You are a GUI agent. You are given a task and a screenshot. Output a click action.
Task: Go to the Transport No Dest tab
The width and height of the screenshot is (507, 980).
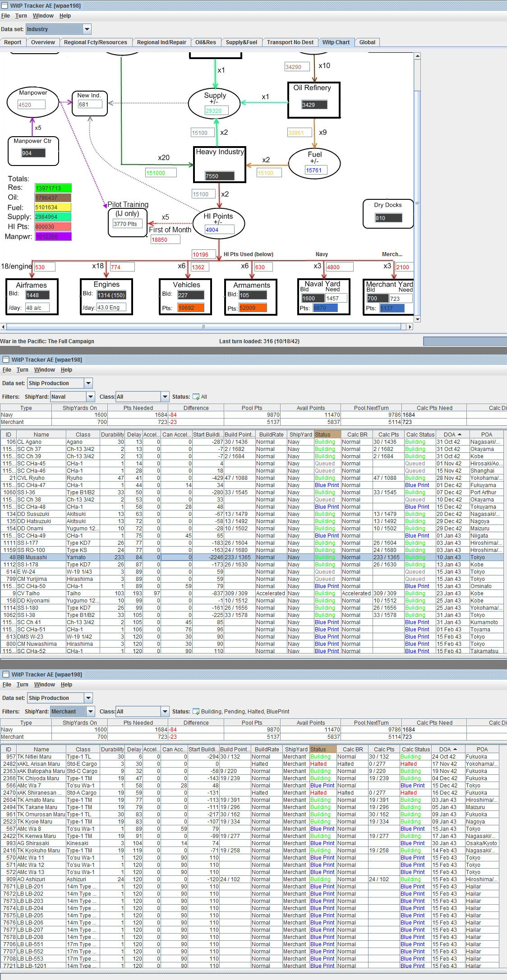pyautogui.click(x=290, y=42)
